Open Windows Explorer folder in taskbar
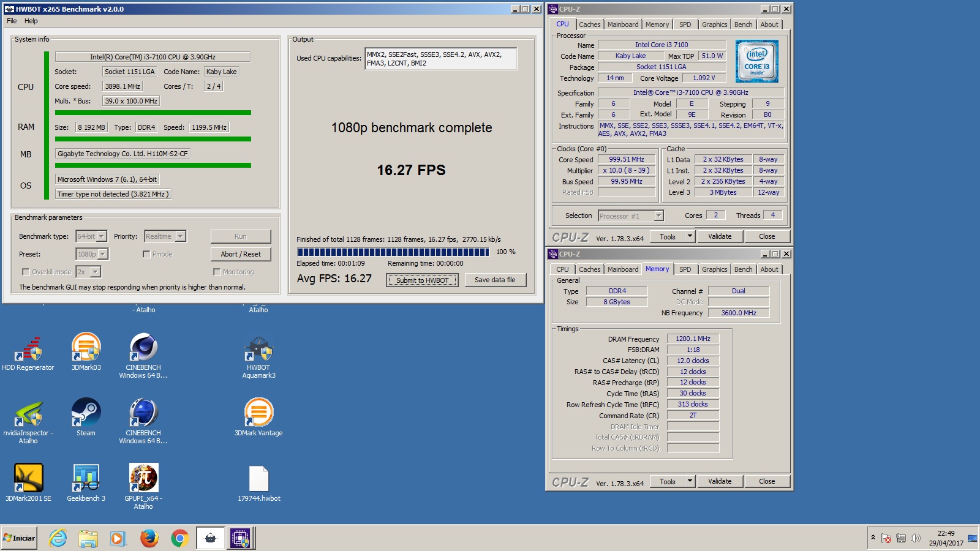Image resolution: width=980 pixels, height=551 pixels. coord(88,538)
